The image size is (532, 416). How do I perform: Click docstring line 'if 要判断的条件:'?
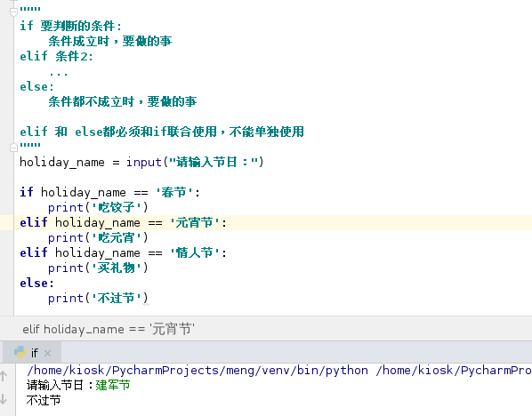[70, 26]
